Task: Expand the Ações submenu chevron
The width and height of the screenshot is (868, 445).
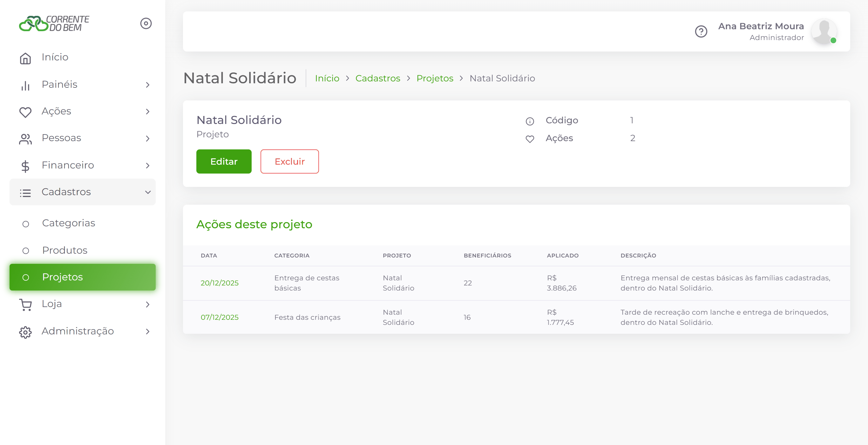Action: click(x=148, y=112)
